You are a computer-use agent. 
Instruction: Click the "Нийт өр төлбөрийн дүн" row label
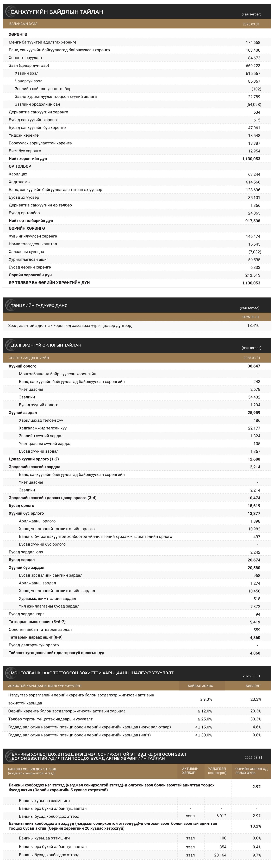pyautogui.click(x=31, y=221)
